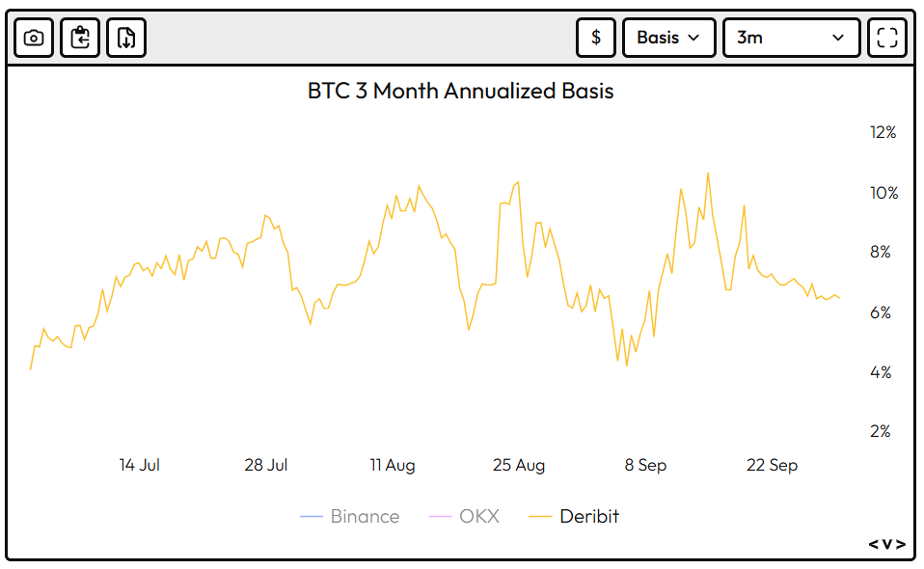Open the embed code icon at bottom right

click(x=887, y=544)
